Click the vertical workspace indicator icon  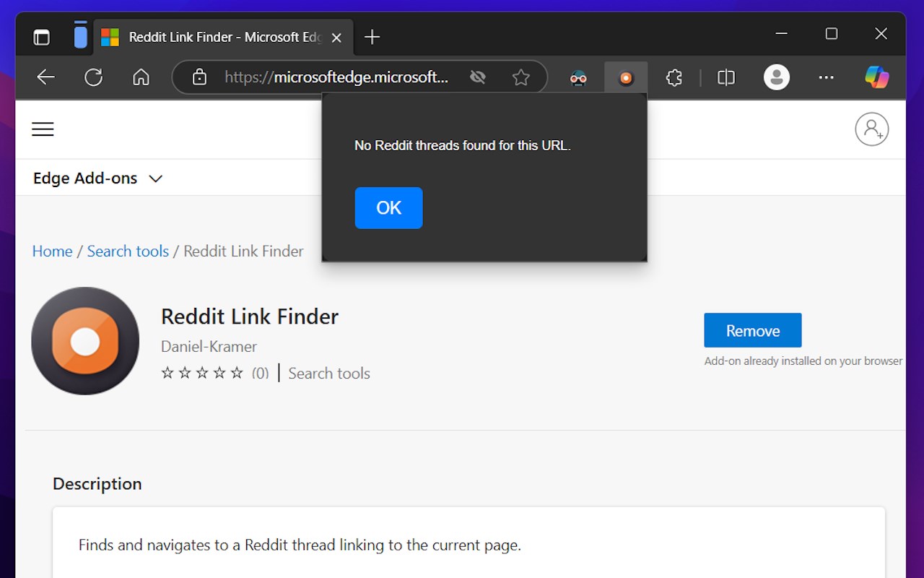[80, 35]
